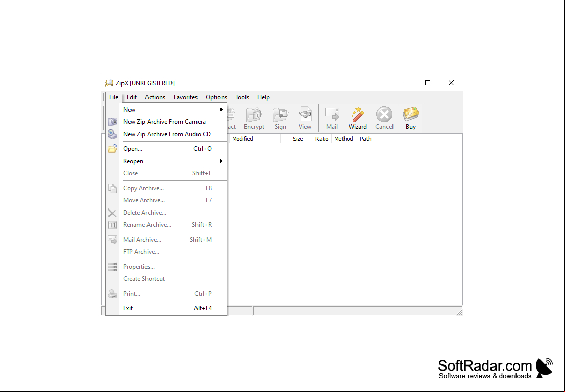Select the Rename Archive text-box icon

pyautogui.click(x=112, y=225)
